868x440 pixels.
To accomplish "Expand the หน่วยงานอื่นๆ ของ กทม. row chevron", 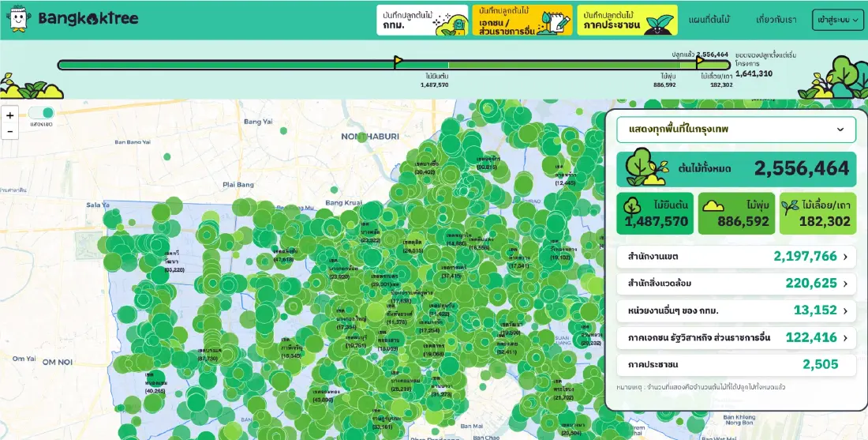I will pyautogui.click(x=845, y=311).
